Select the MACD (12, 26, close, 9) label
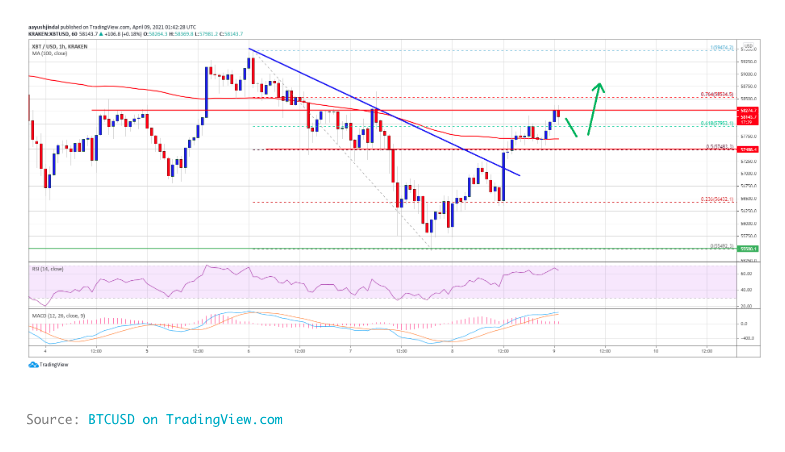 58,316
